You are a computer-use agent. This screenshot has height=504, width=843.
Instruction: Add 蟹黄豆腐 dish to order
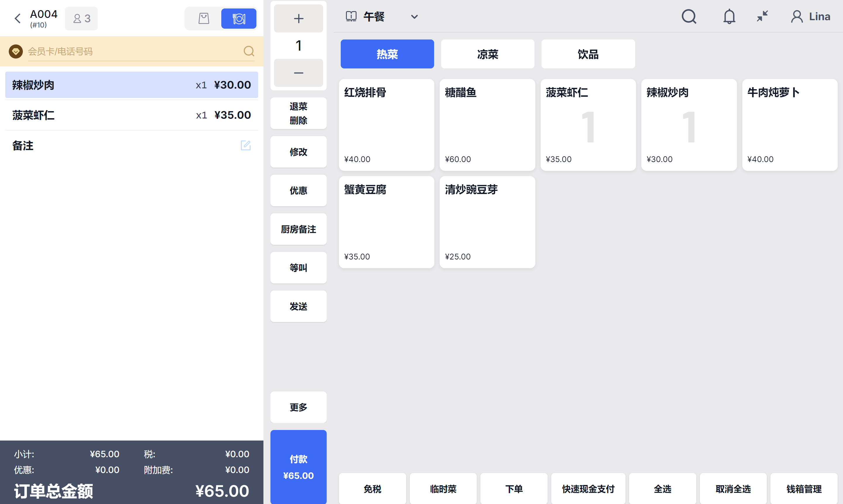tap(386, 222)
